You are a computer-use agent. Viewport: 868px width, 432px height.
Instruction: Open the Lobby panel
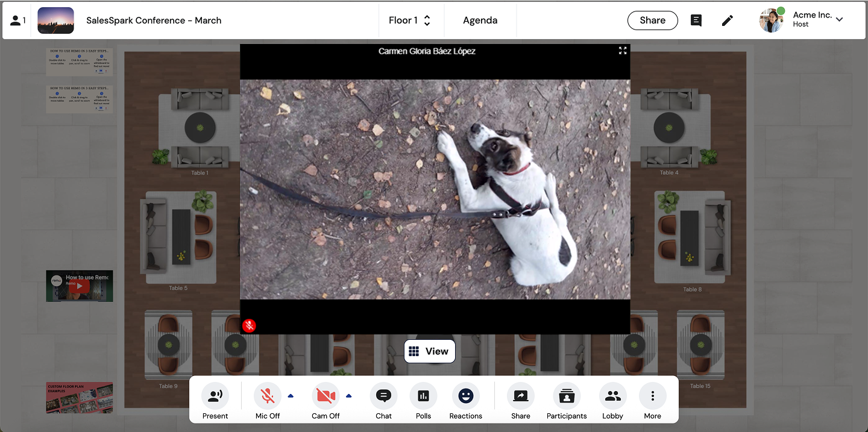pos(612,396)
